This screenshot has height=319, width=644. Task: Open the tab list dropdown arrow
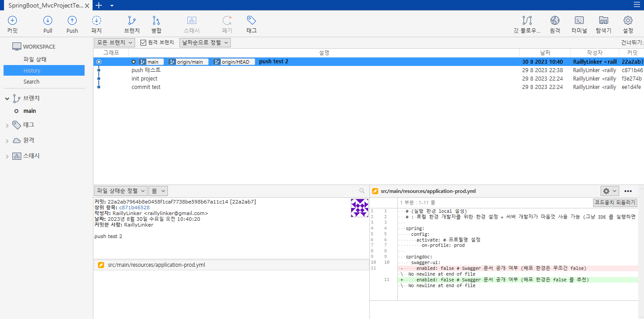pos(112,5)
